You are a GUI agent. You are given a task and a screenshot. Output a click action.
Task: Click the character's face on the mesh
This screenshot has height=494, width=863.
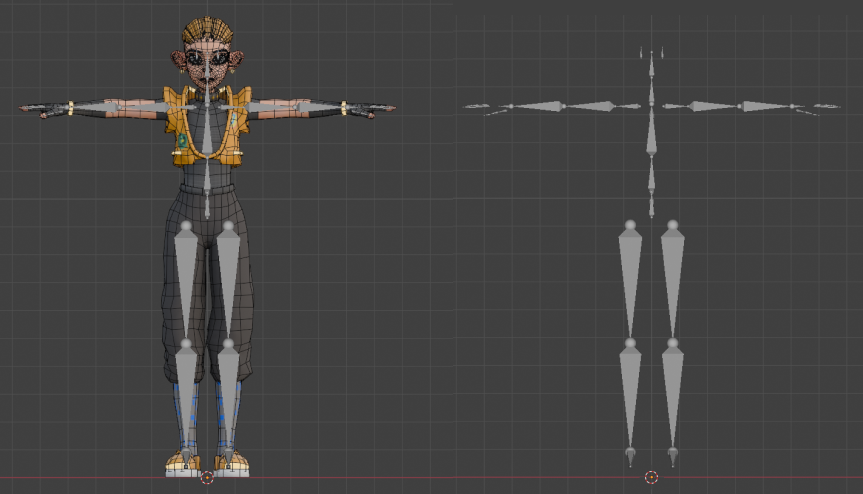[207, 66]
